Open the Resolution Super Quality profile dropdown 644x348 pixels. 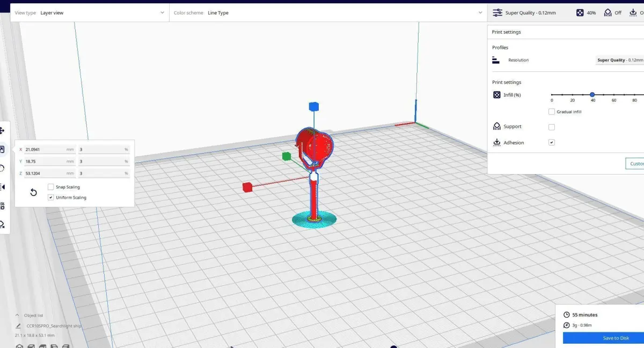tap(620, 60)
